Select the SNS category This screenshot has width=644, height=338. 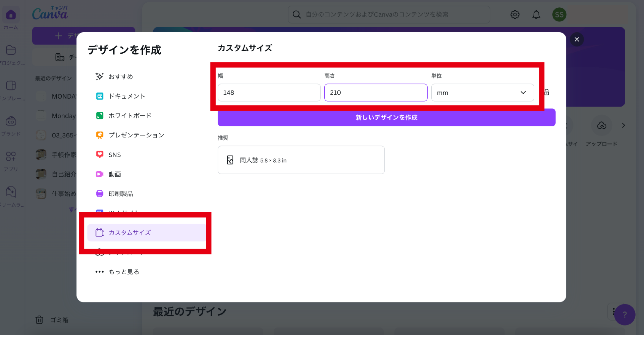coord(114,155)
